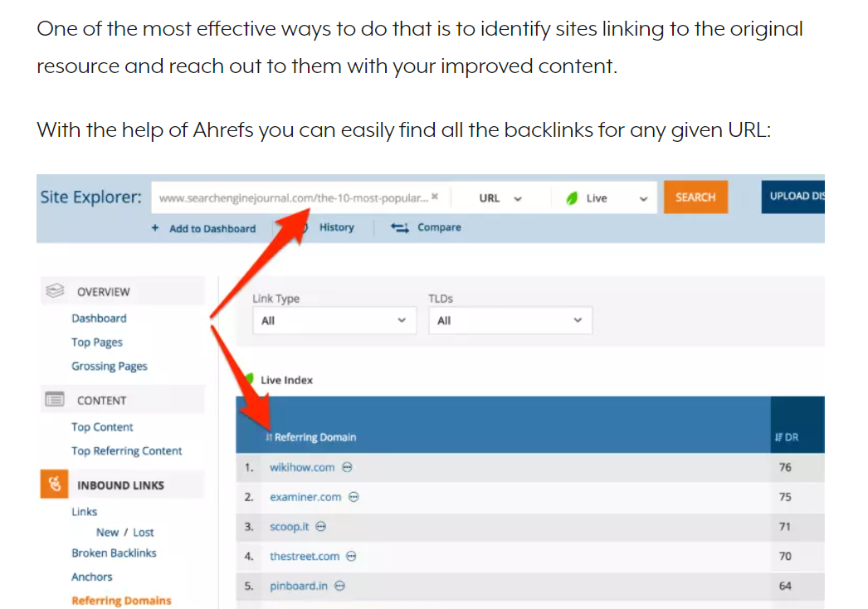The height and width of the screenshot is (609, 868).
Task: Click the icon beside examiner.com
Action: point(354,497)
